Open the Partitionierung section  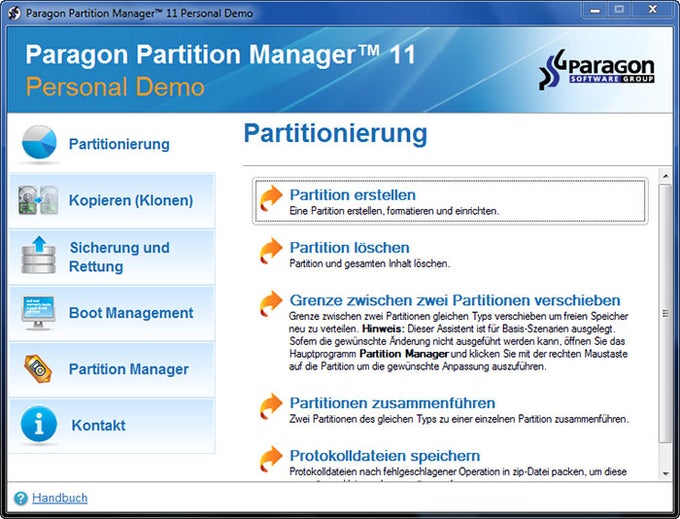tap(112, 144)
